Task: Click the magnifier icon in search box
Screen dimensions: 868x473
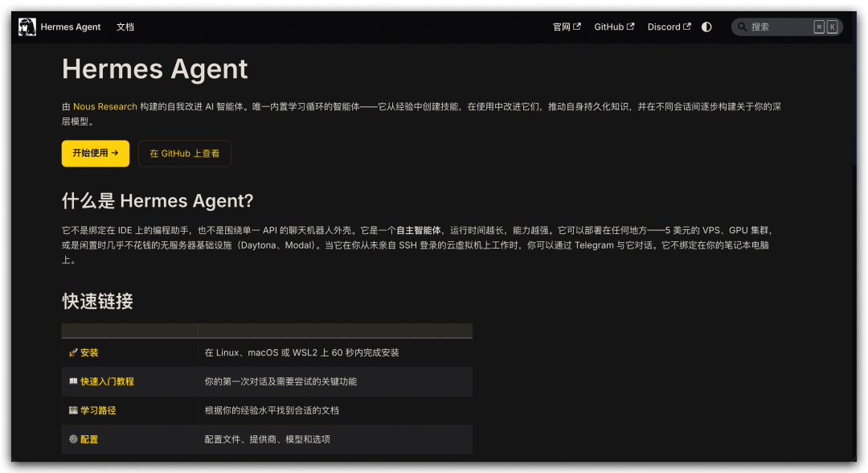Action: (x=742, y=27)
